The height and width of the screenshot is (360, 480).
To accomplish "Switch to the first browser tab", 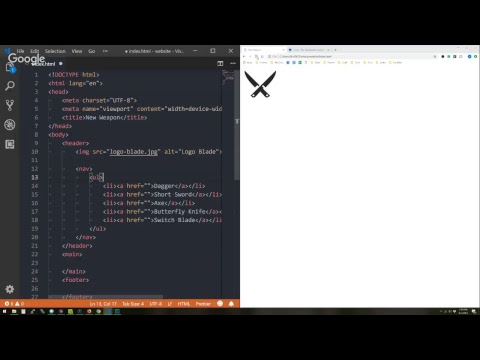I will pyautogui.click(x=263, y=50).
